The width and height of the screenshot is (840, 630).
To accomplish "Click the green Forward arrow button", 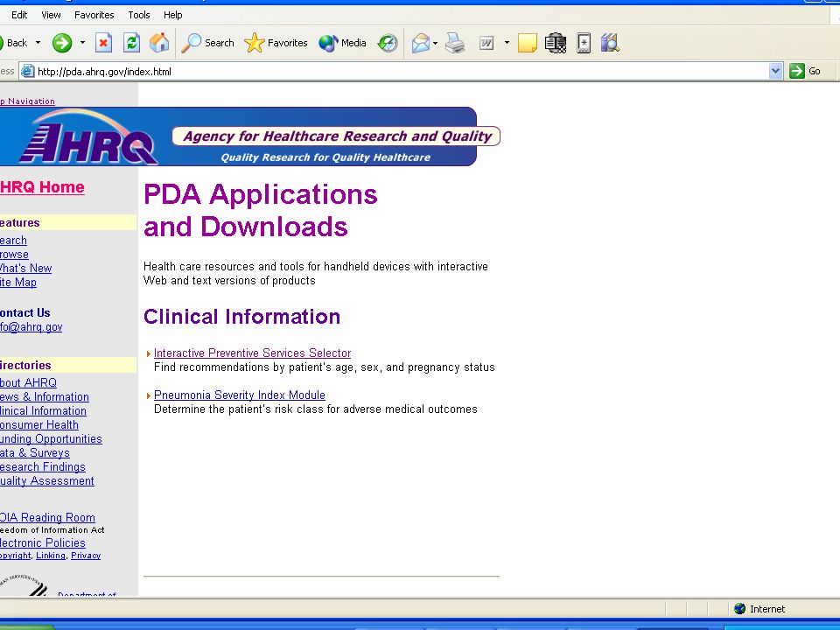I will click(x=62, y=43).
